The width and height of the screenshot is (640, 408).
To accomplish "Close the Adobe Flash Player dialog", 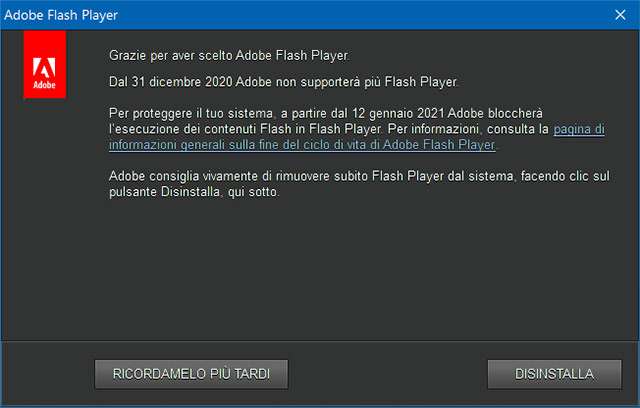I will pos(620,14).
